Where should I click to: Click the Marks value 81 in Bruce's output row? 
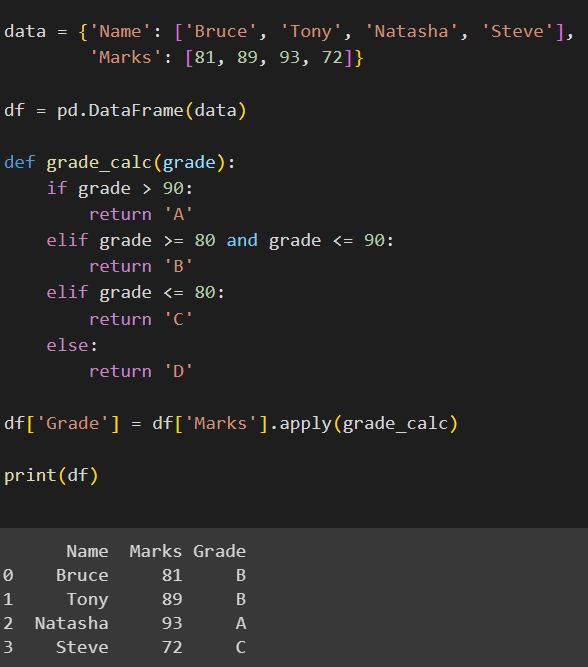click(x=172, y=576)
